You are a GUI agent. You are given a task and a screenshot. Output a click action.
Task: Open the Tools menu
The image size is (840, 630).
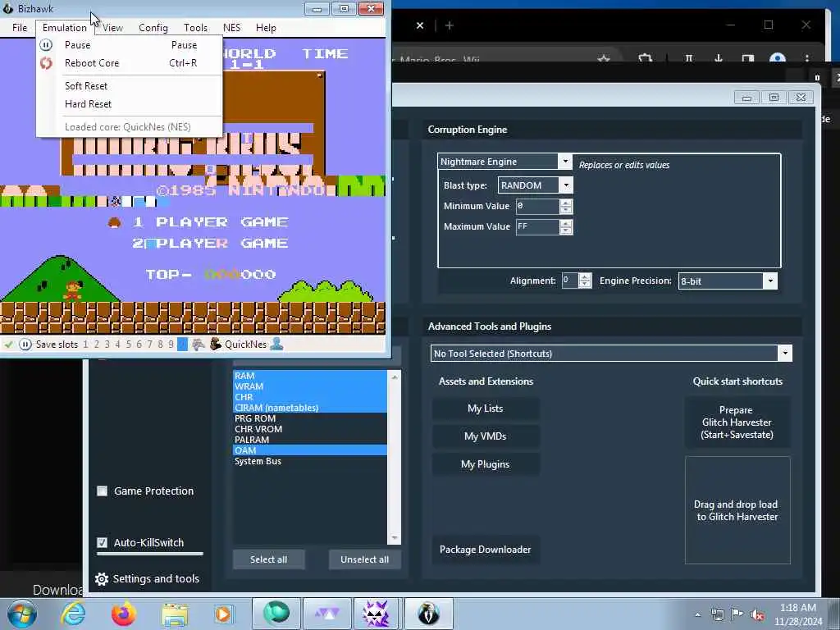point(195,28)
